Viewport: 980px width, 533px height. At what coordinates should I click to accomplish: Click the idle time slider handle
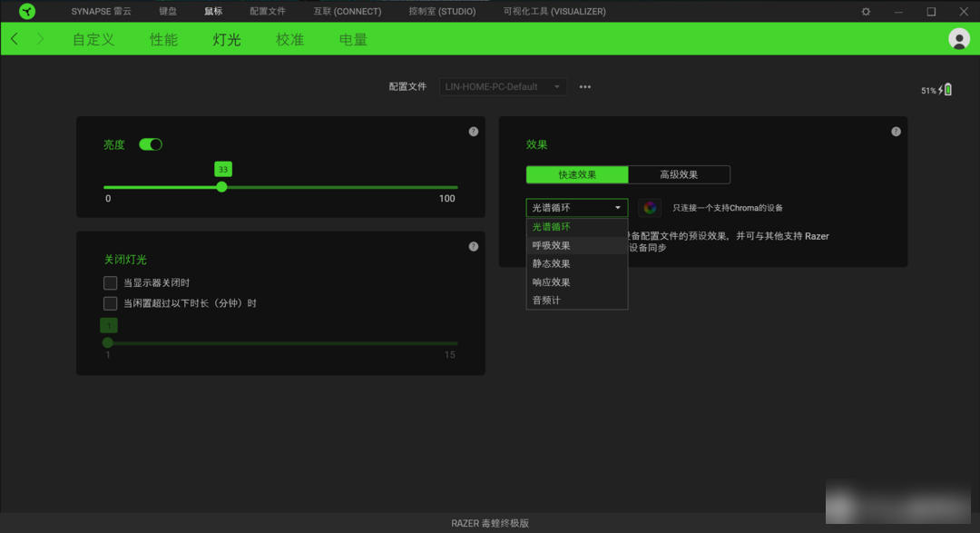tap(107, 343)
